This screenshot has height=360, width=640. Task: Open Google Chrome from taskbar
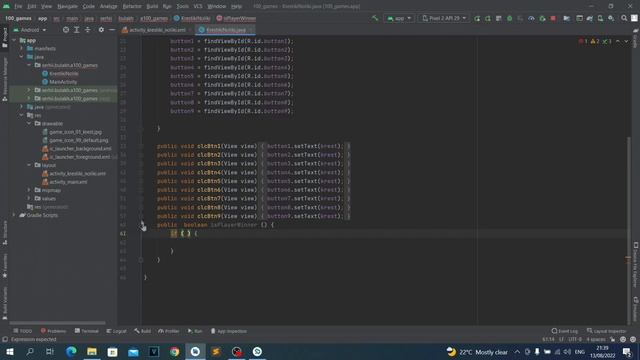point(174,352)
